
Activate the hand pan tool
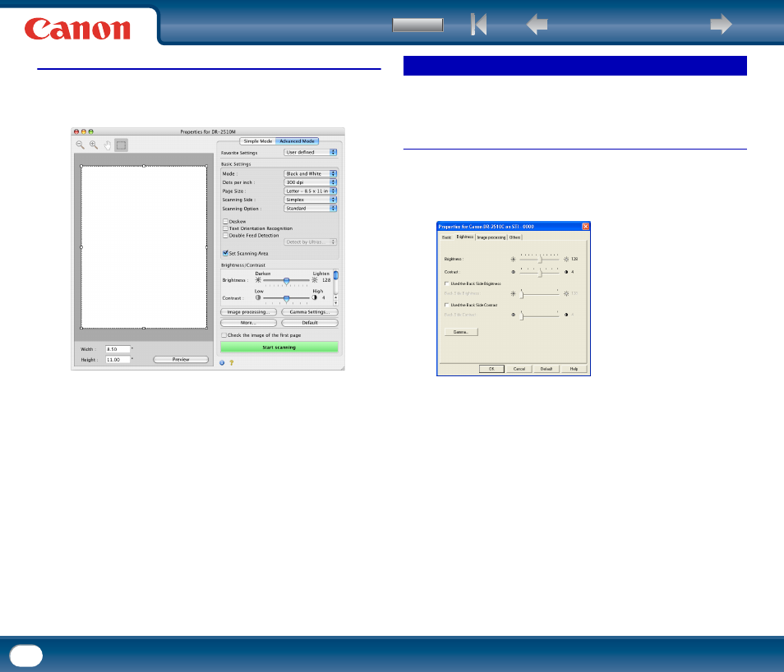(x=108, y=145)
